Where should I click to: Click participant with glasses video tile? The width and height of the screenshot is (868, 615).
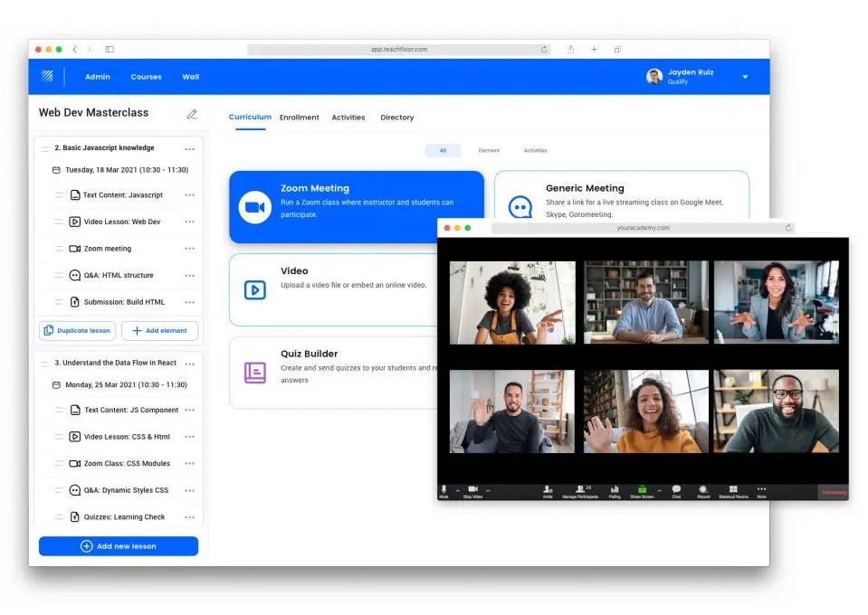point(776,412)
